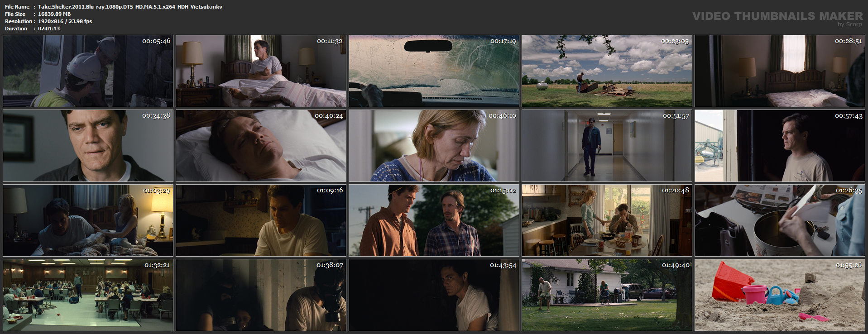The height and width of the screenshot is (334, 868).
Task: Click the duration value 02:01:13
Action: [x=49, y=29]
